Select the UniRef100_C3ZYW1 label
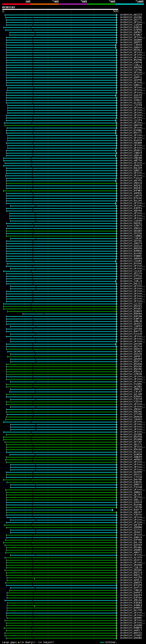This screenshot has width=146, height=644. [x=131, y=70]
